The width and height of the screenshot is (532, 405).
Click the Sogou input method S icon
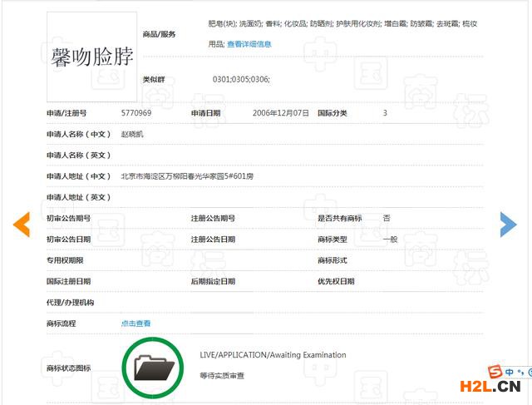click(x=495, y=372)
